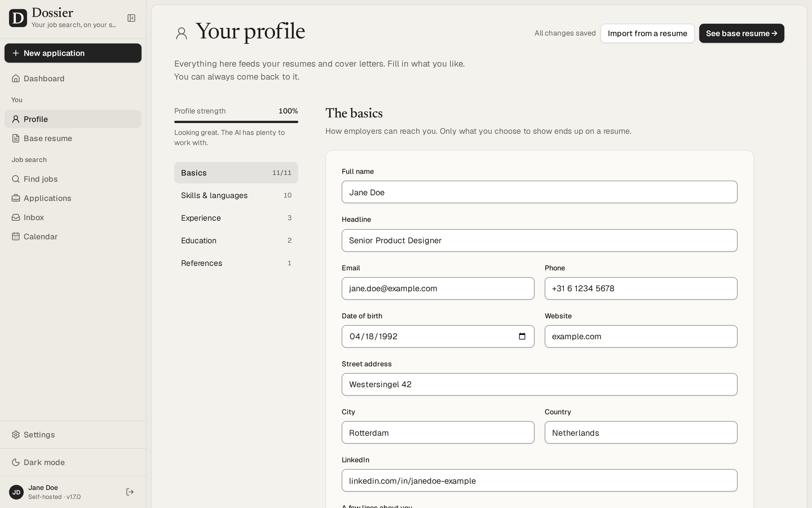Click the Dossier D logo
The height and width of the screenshot is (508, 812).
pyautogui.click(x=18, y=18)
